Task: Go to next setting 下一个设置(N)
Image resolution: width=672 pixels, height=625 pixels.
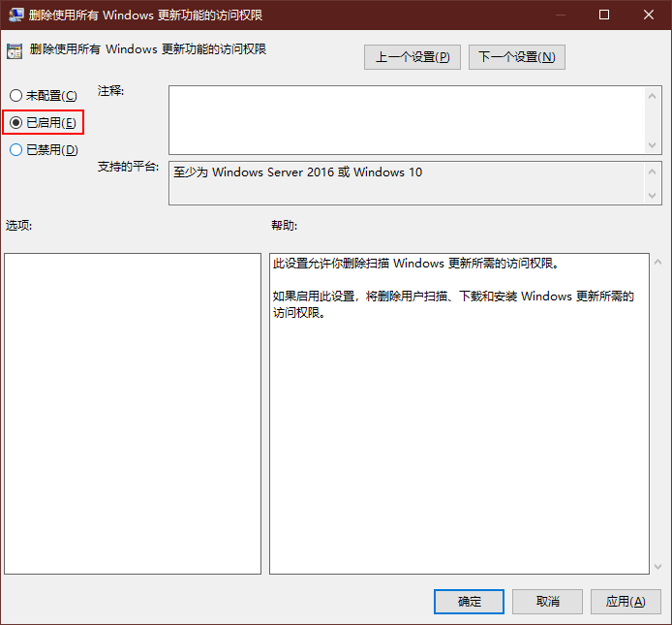Action: [517, 57]
